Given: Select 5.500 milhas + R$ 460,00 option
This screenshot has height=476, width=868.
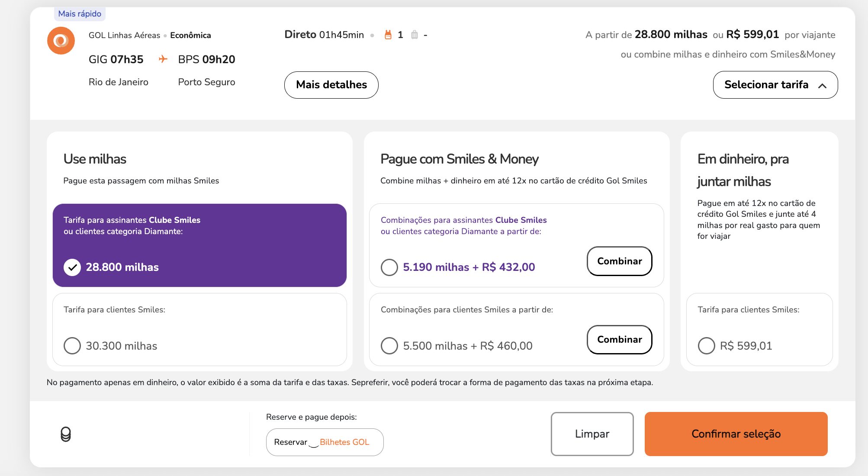Looking at the screenshot, I should coord(389,346).
